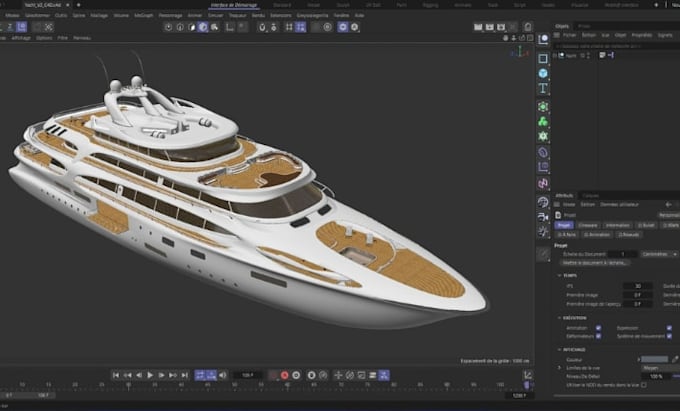Open render settings clapboard icon with gear
This screenshot has width=680, height=411.
(x=501, y=27)
